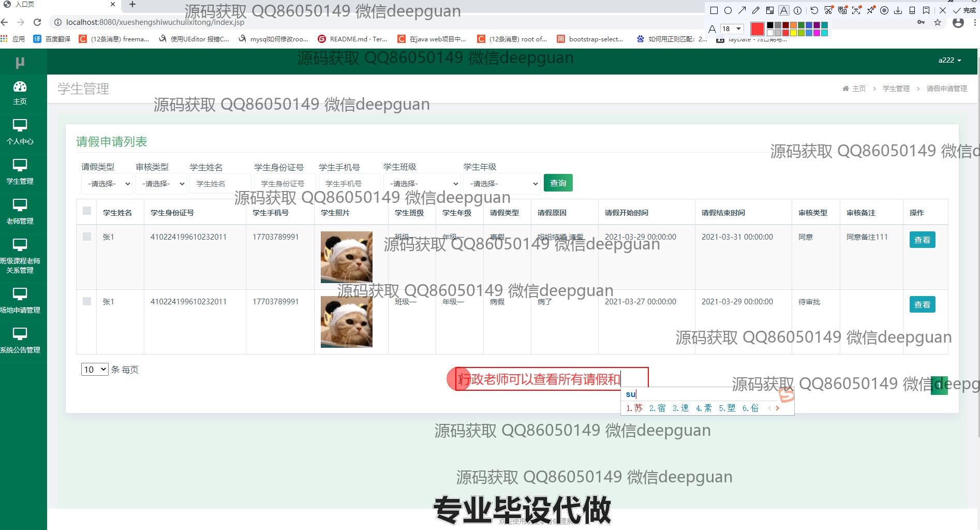Open the 百度翻译 bookmark

coord(52,39)
